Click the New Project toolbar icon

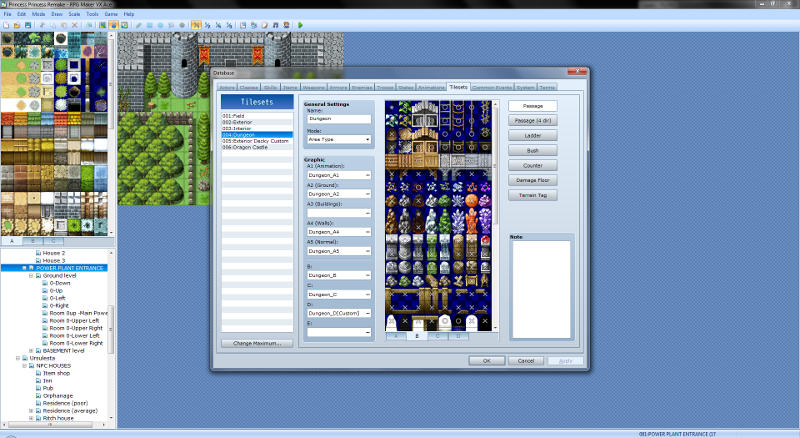coord(6,25)
